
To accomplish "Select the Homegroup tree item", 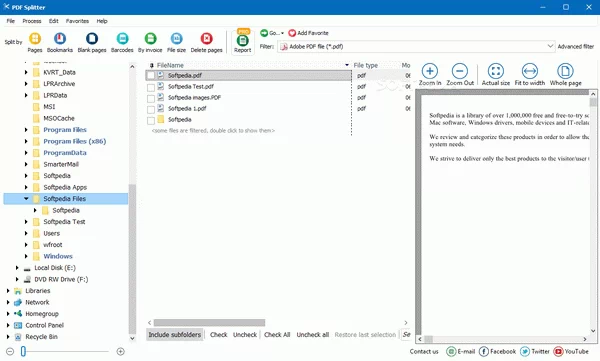I will tap(42, 314).
